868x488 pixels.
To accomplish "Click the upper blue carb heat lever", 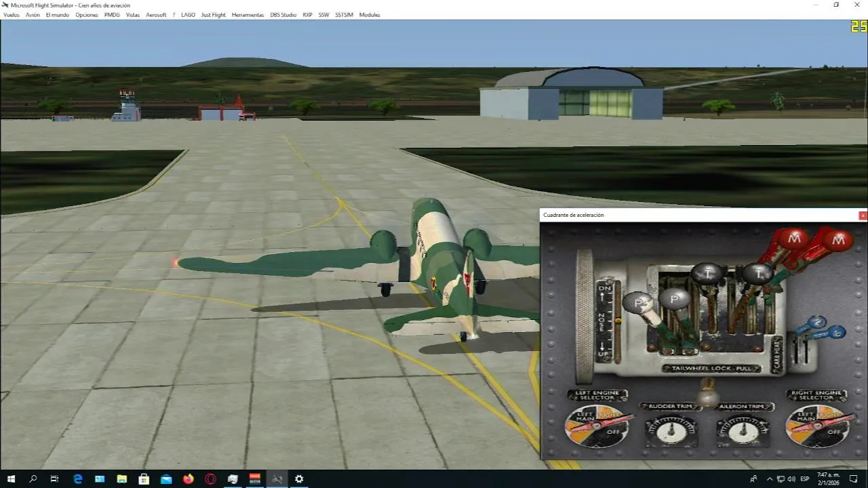I will coord(817,323).
